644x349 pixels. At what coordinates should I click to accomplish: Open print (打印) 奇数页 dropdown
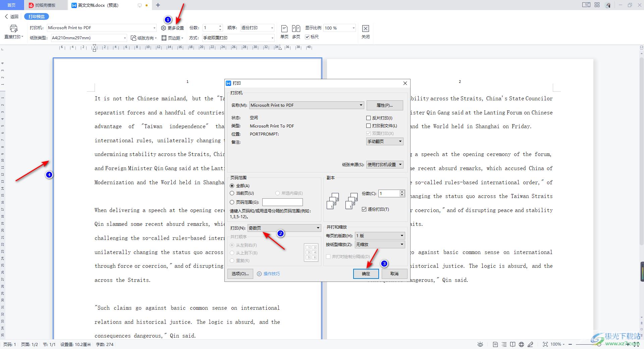click(x=284, y=228)
